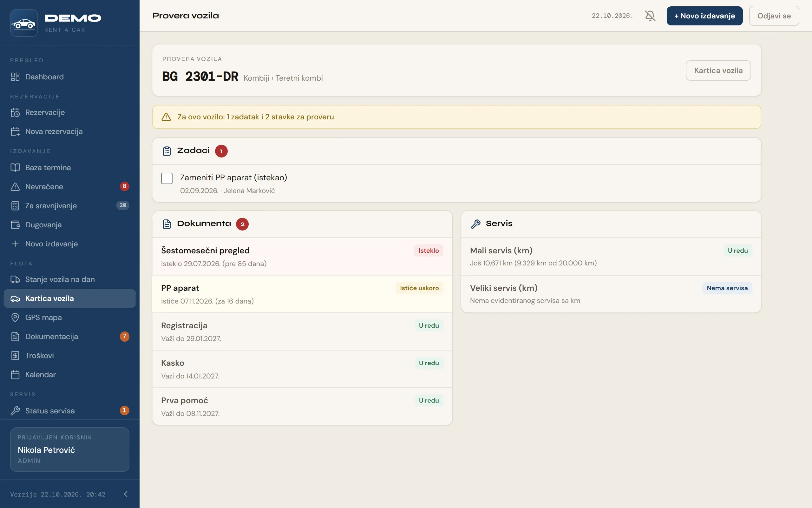Click the Status servisa wrench icon

point(15,411)
